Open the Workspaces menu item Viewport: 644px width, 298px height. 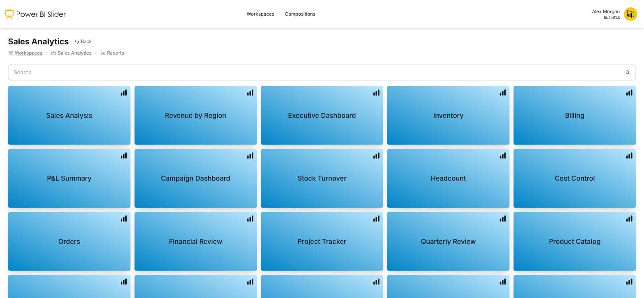pos(260,14)
